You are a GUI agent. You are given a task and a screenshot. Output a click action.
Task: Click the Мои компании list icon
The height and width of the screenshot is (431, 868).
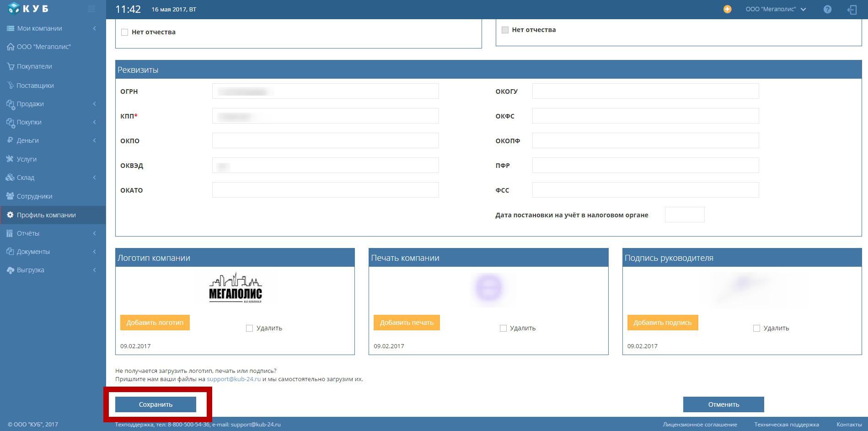coord(11,28)
